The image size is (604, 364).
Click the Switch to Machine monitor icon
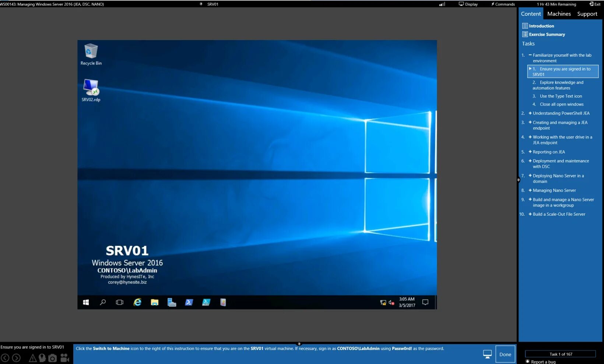point(487,354)
